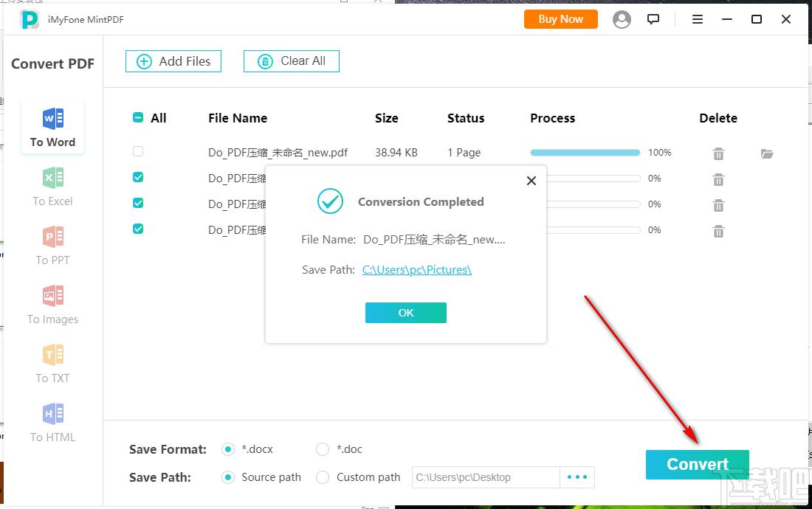The image size is (812, 509).
Task: Open the feedback chat bubble icon
Action: coord(653,19)
